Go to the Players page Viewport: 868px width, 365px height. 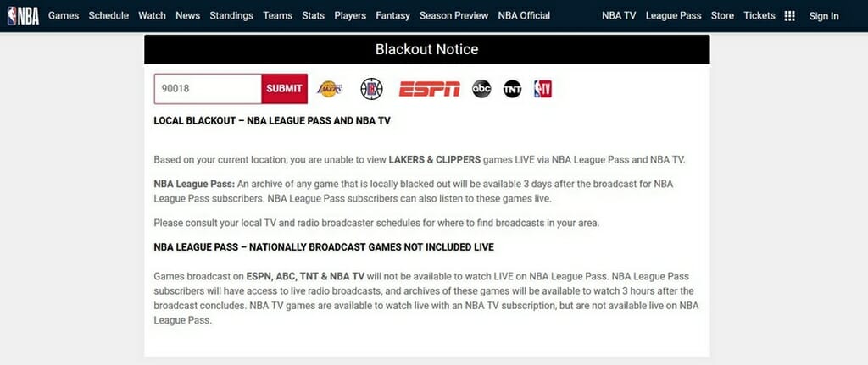[350, 16]
